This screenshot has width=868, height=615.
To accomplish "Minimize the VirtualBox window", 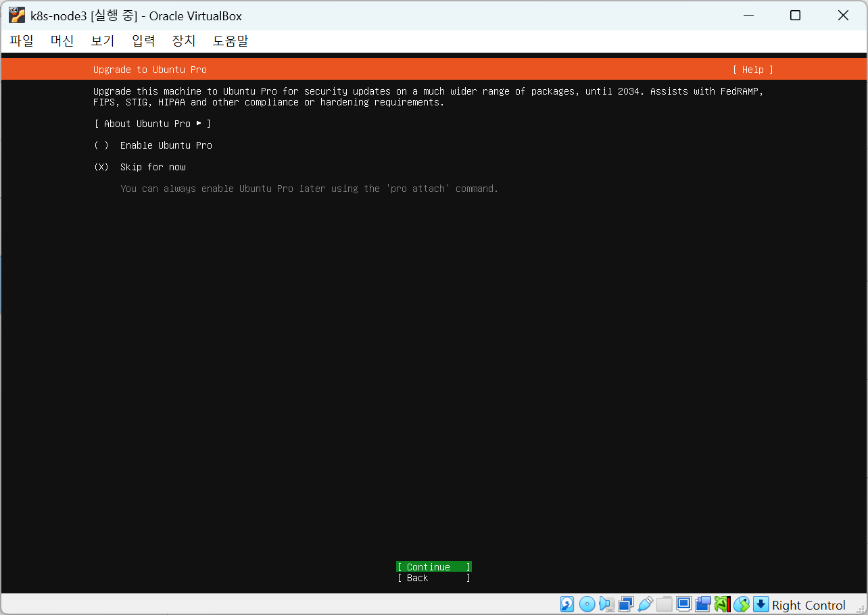I will (x=748, y=16).
